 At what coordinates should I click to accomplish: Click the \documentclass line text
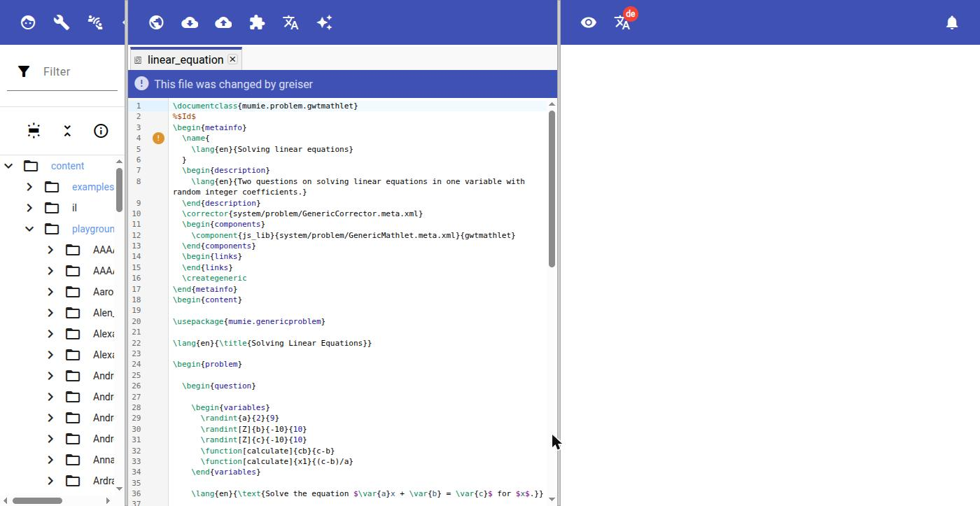click(265, 106)
